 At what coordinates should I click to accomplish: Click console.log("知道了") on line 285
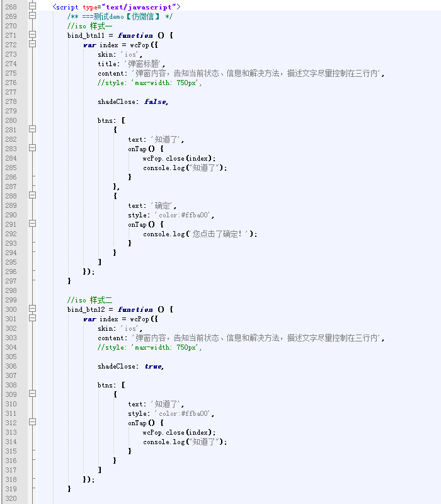[x=185, y=168]
